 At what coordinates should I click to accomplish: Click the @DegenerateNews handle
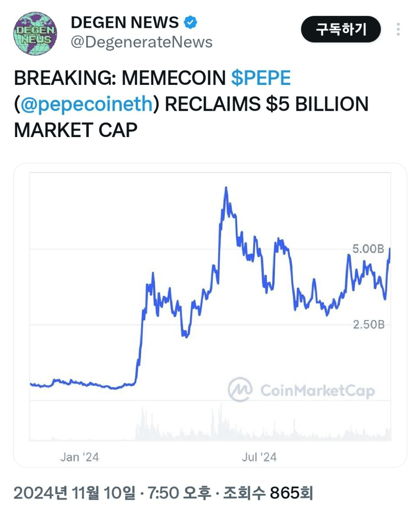pyautogui.click(x=141, y=42)
